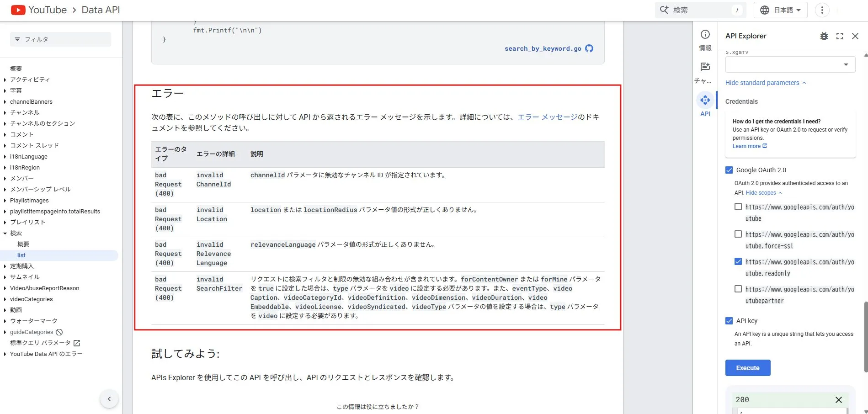Screen dimensions: 868x414
Task: Collapse Hide standard parameters section
Action: (x=766, y=83)
